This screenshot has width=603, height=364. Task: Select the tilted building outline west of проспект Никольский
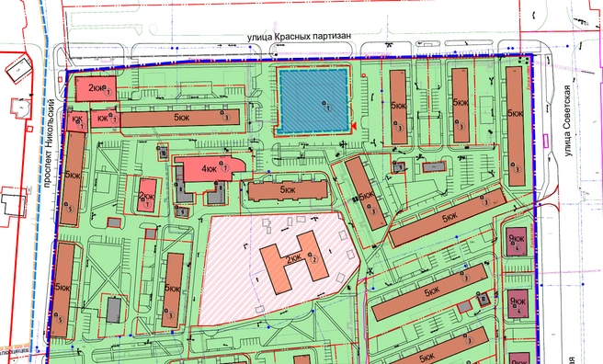click(18, 71)
